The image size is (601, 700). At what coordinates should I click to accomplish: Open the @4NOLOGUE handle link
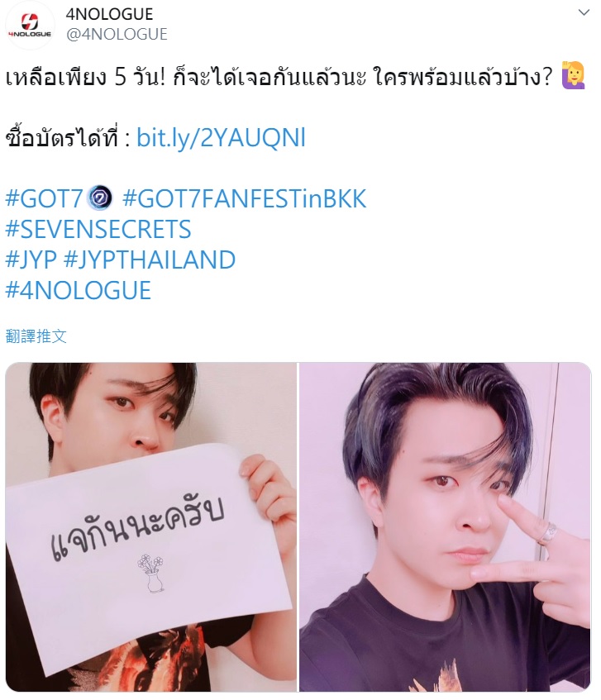117,35
